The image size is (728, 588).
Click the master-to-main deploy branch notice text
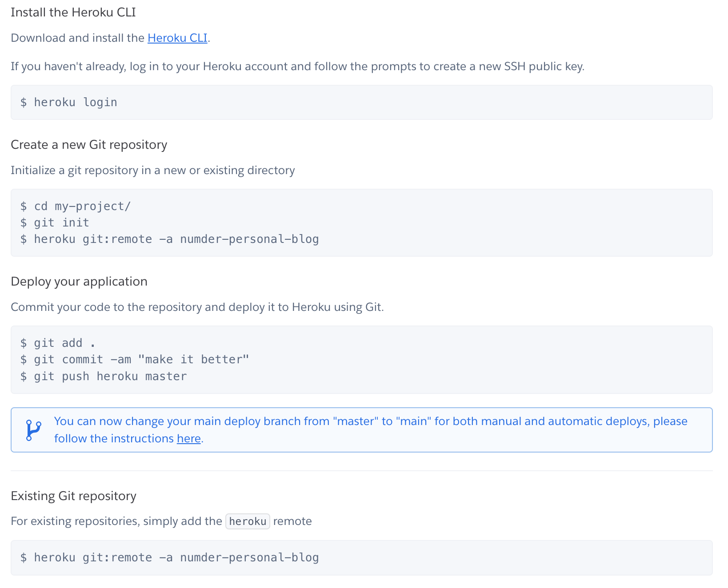pyautogui.click(x=371, y=421)
